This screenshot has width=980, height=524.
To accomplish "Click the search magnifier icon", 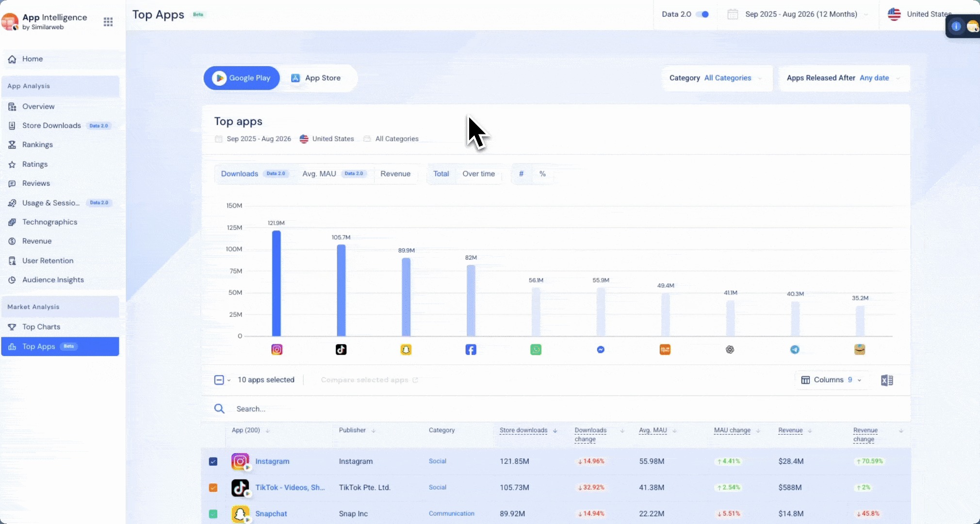I will (219, 409).
